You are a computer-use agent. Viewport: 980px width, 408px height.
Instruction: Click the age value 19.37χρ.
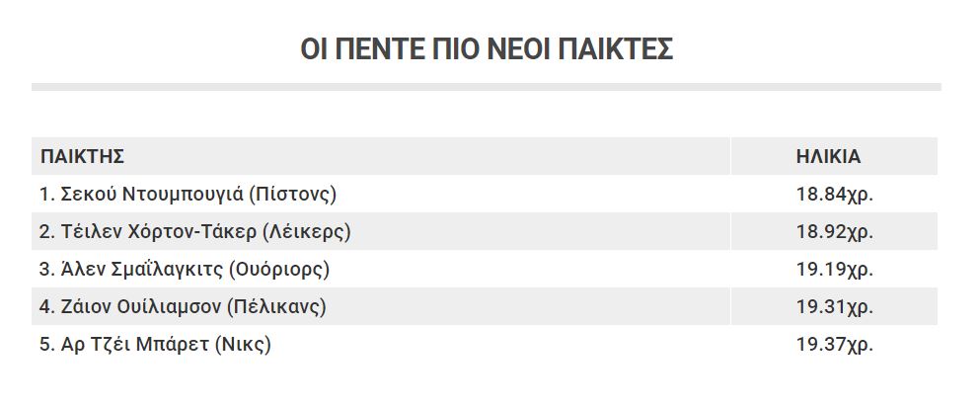coord(834,345)
